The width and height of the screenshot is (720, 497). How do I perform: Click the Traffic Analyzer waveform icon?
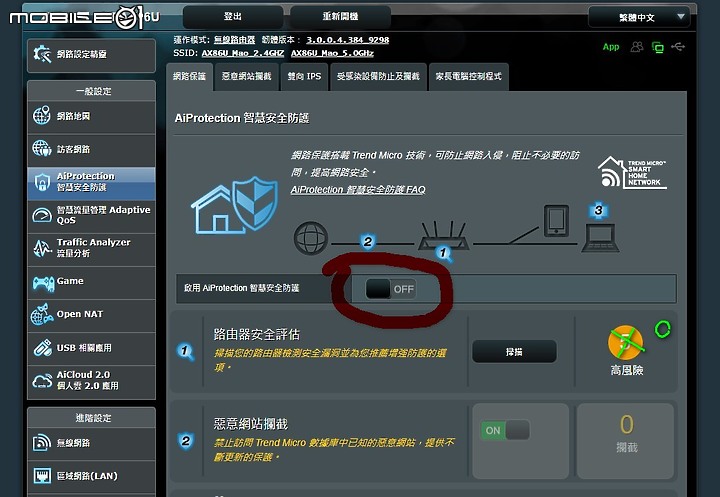click(x=42, y=248)
